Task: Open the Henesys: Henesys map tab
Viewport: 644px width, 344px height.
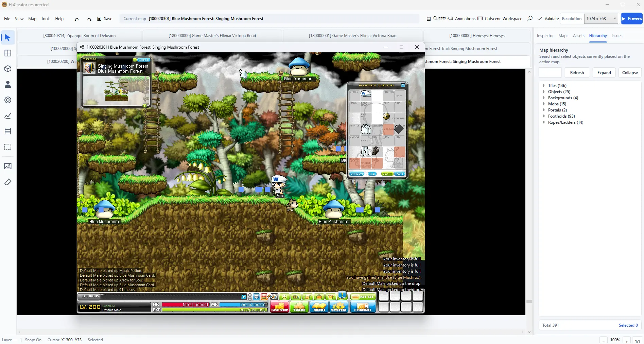Action: pos(477,36)
